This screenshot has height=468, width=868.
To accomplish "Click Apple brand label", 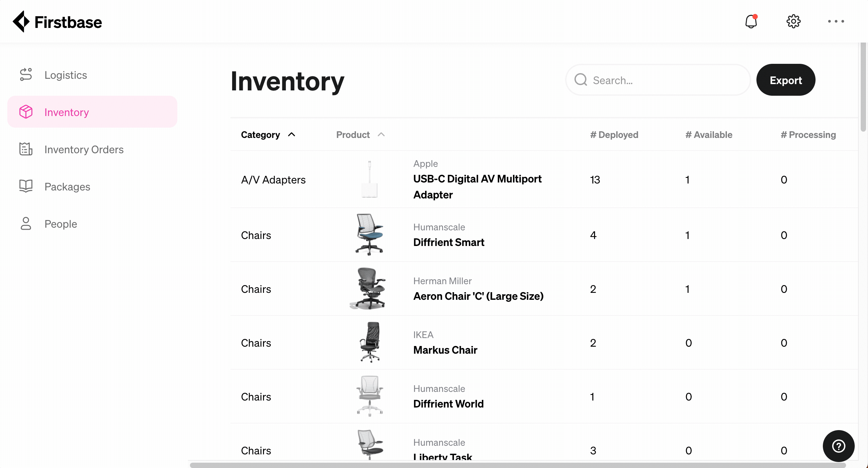I will (x=426, y=164).
